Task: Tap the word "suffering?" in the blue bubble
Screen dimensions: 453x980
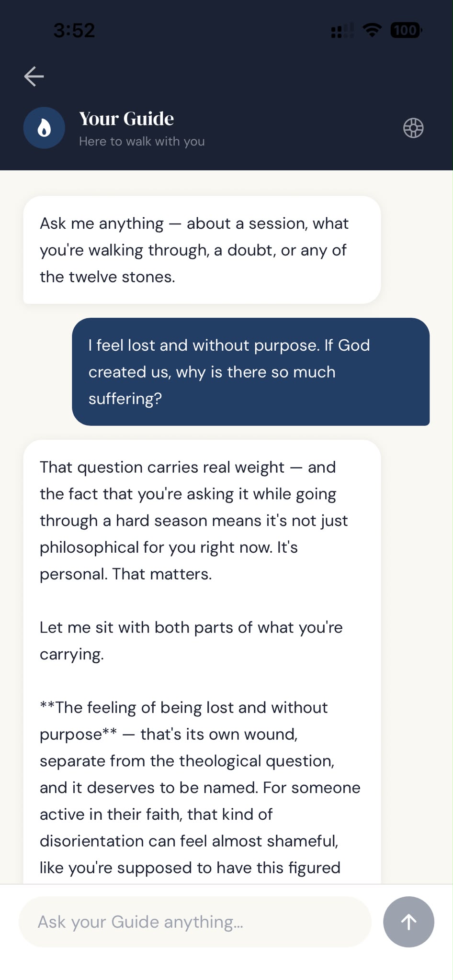Action: pos(125,399)
